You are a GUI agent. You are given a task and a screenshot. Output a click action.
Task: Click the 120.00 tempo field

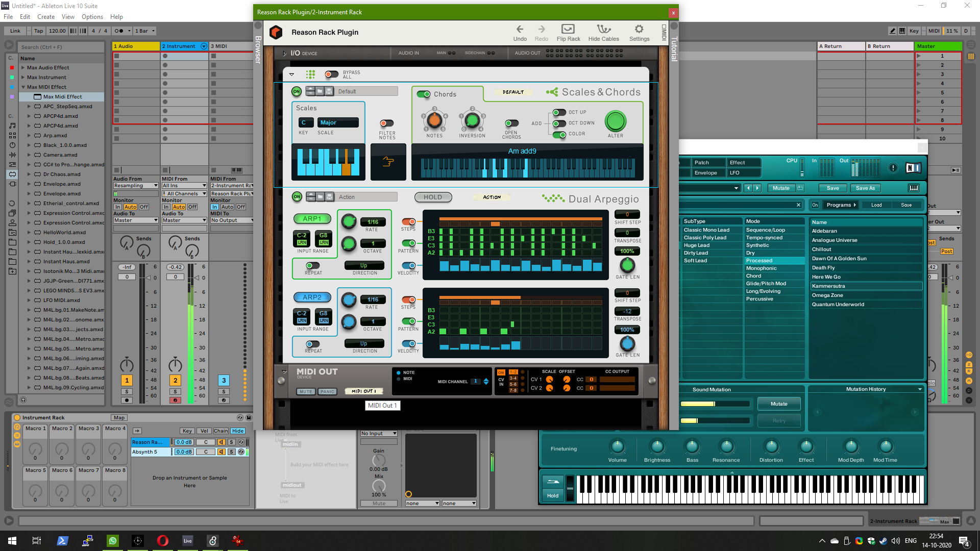click(57, 31)
